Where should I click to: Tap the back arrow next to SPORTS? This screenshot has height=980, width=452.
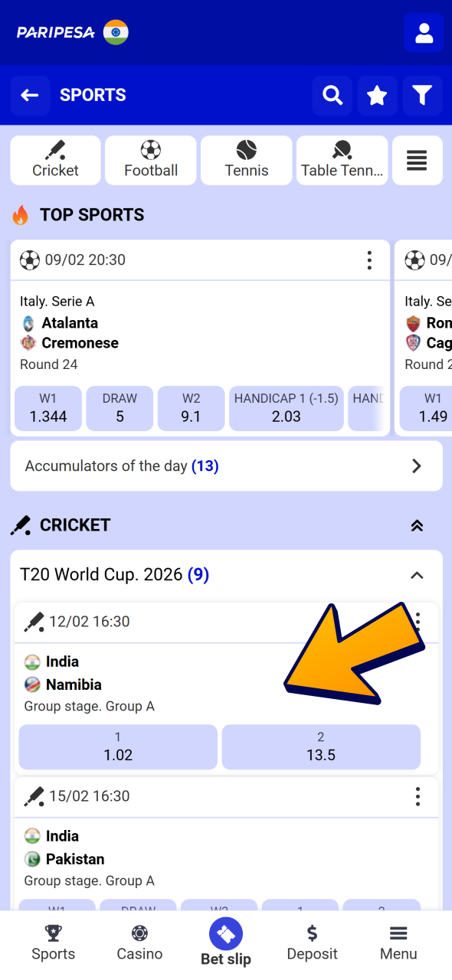point(29,95)
